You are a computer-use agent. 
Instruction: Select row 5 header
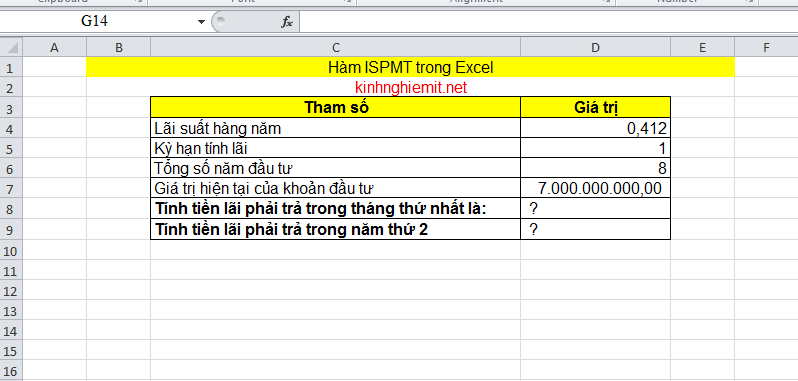click(x=11, y=149)
